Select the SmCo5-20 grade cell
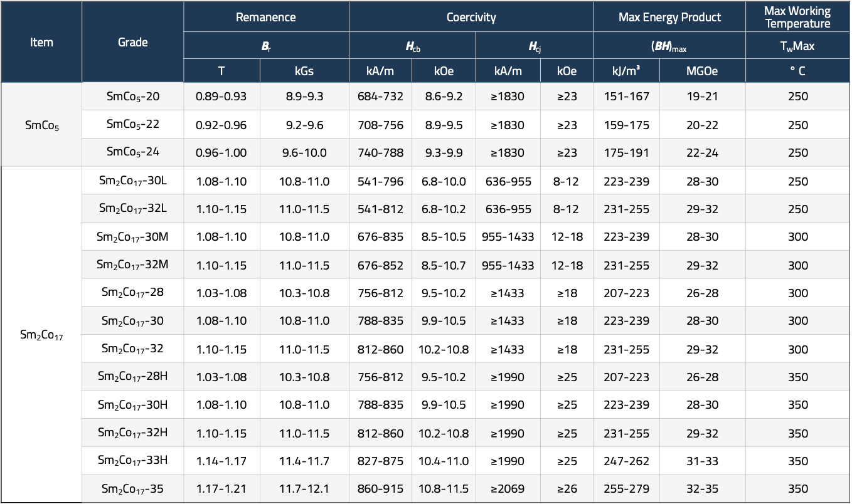 pos(132,97)
